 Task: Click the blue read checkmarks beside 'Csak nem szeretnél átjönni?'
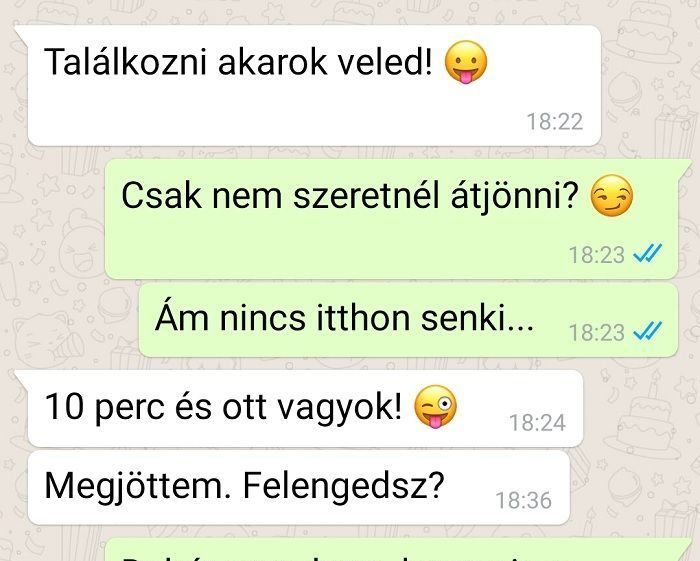(x=648, y=254)
